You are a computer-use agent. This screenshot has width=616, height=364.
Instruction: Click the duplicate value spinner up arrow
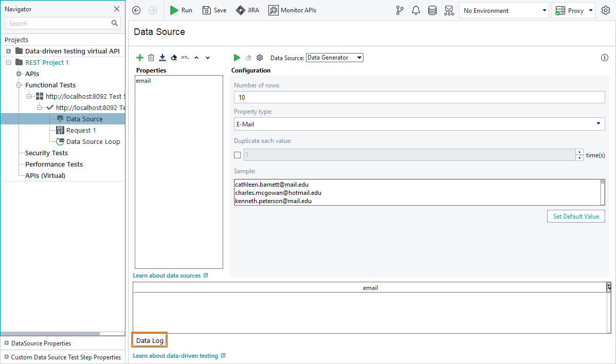(x=579, y=152)
